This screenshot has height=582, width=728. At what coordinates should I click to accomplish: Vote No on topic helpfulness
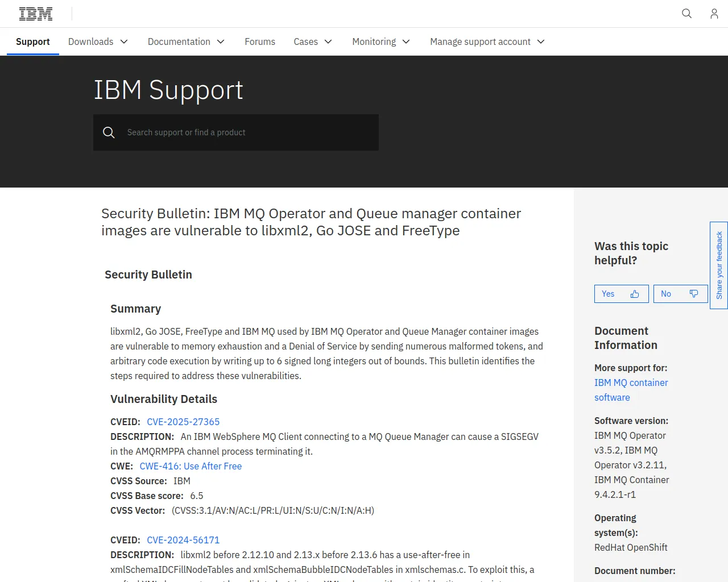681,294
